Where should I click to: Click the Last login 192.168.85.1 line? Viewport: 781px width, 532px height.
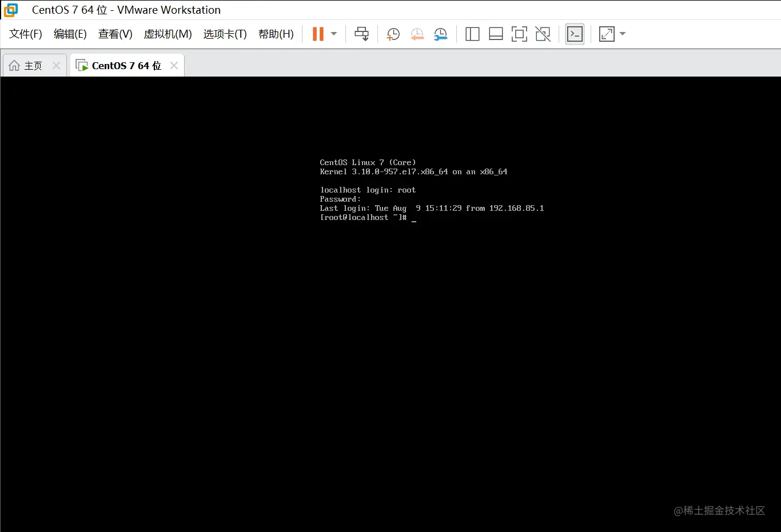tap(432, 209)
